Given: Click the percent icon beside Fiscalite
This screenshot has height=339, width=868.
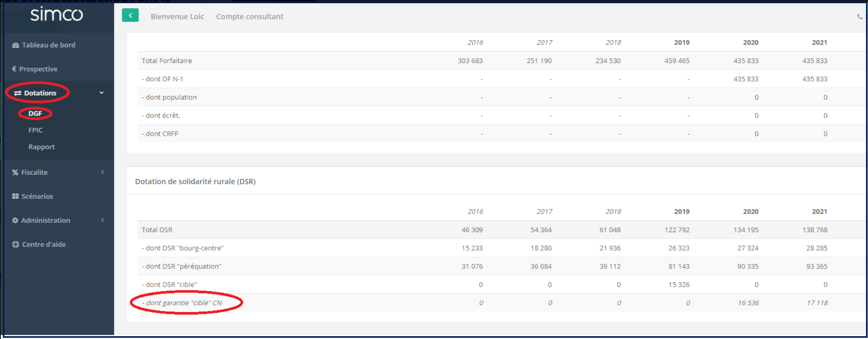Looking at the screenshot, I should [x=15, y=172].
